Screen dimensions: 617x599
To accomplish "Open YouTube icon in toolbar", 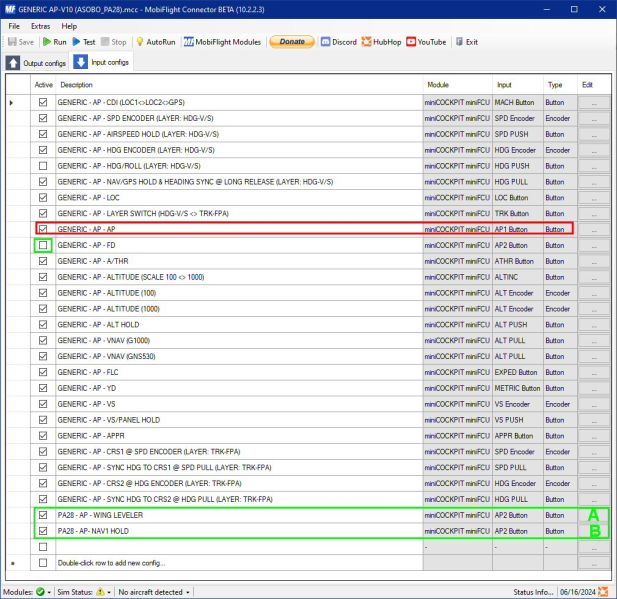I will coord(411,42).
